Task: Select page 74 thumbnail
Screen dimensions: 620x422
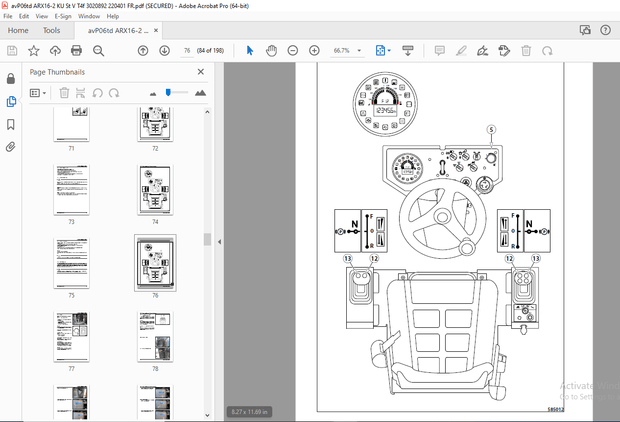Action: (x=155, y=190)
